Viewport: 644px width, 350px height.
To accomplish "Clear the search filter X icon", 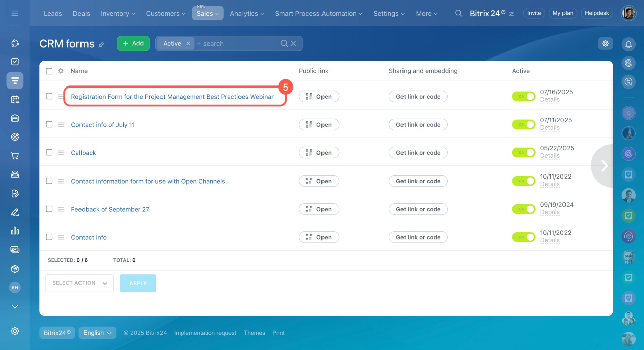I will [x=294, y=44].
